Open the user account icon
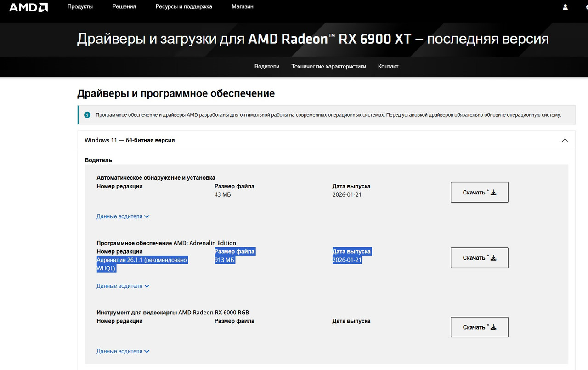 tap(565, 7)
